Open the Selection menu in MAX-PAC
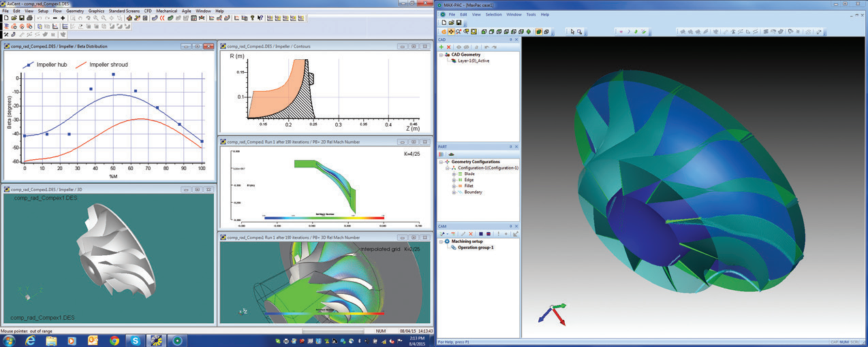868x347 pixels. (x=493, y=14)
